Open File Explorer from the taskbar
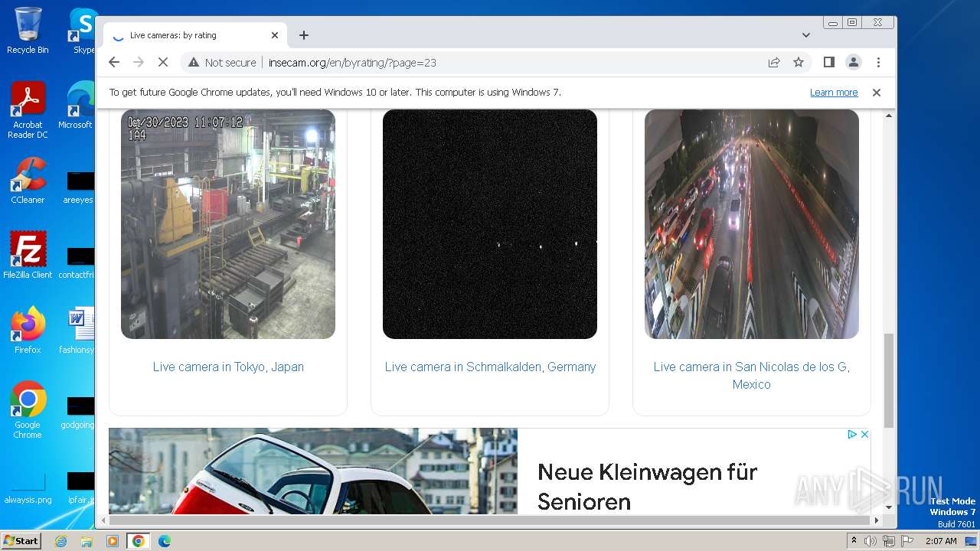This screenshot has width=980, height=551. [87, 541]
